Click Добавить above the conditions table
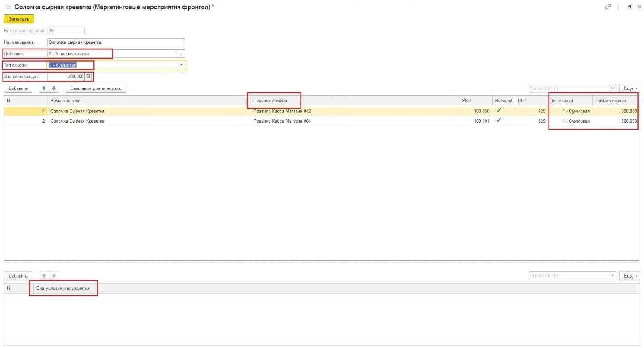The height and width of the screenshot is (348, 644). click(x=18, y=276)
